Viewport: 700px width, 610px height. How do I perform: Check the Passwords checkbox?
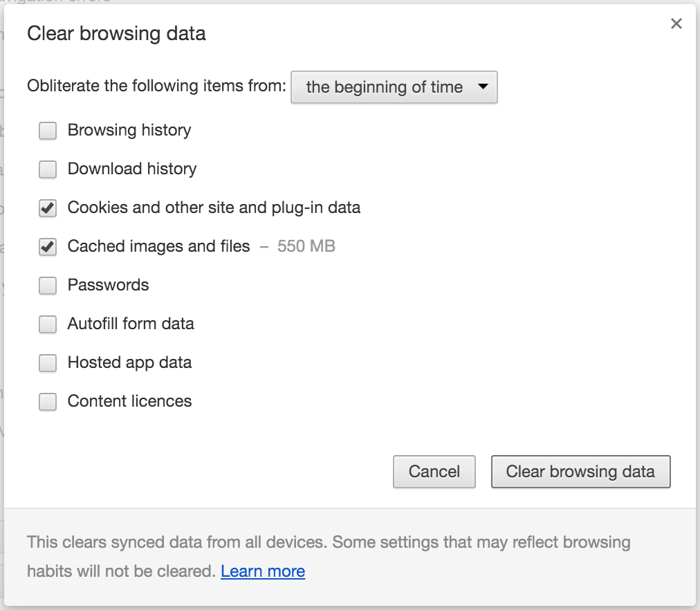pos(47,285)
